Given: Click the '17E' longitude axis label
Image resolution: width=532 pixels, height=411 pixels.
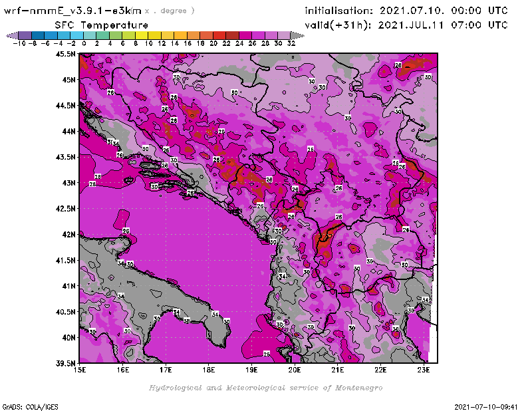Looking at the screenshot, I should tap(166, 370).
